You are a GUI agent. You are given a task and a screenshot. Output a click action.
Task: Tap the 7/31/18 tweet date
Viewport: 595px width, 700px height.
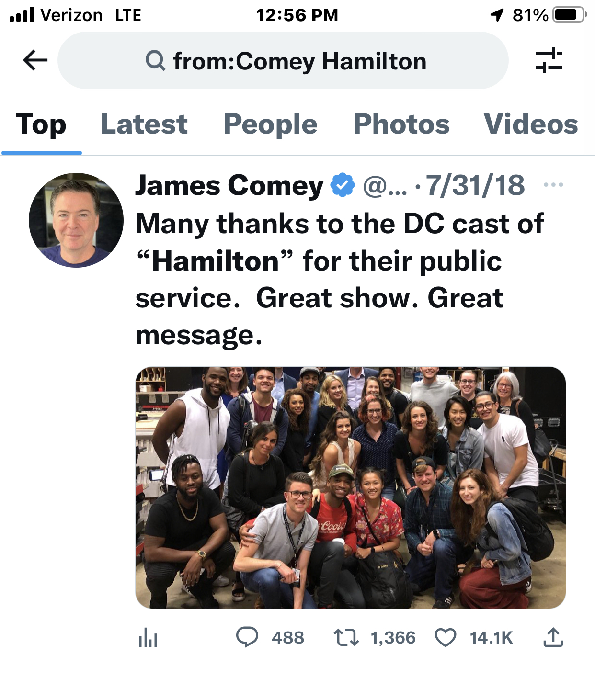tap(475, 186)
